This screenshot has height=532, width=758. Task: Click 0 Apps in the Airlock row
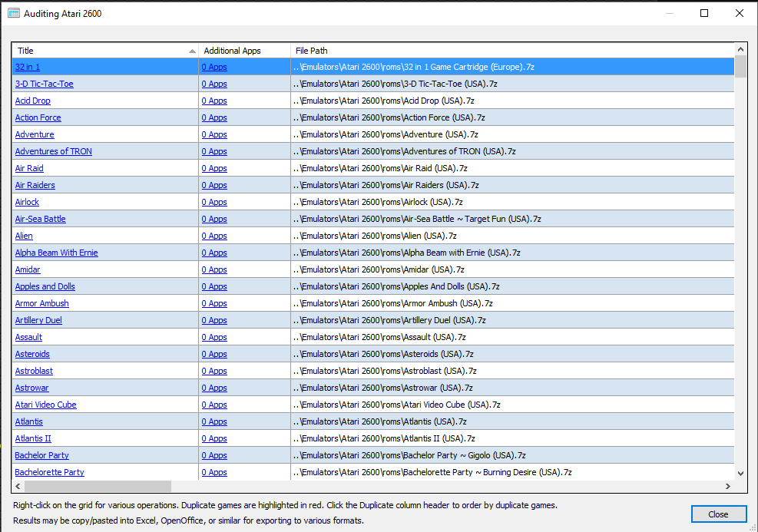214,202
